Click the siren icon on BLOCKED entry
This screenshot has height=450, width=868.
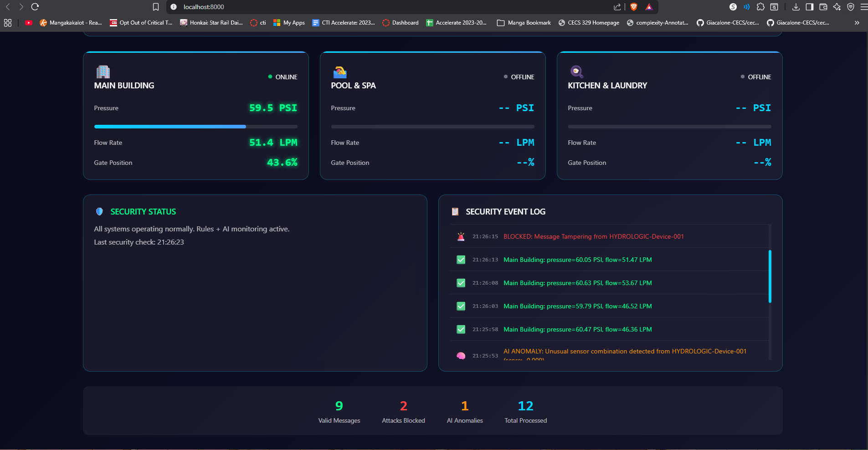pos(461,236)
